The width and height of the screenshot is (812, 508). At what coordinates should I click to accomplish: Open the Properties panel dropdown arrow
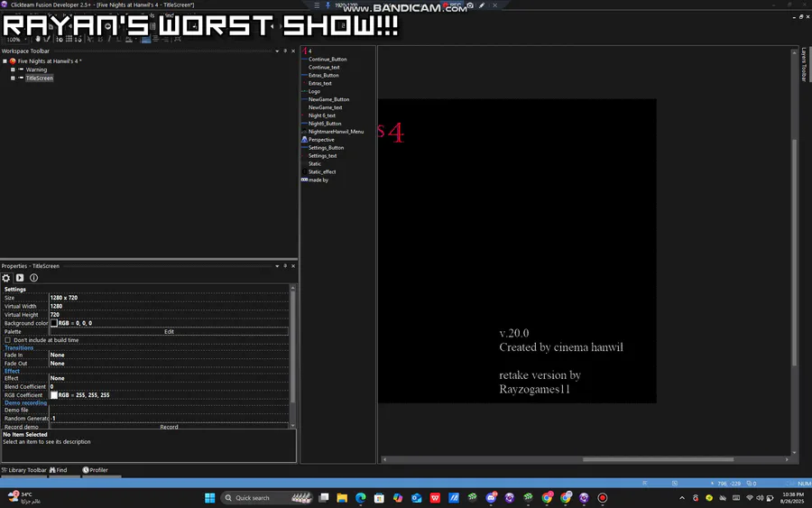click(x=277, y=266)
